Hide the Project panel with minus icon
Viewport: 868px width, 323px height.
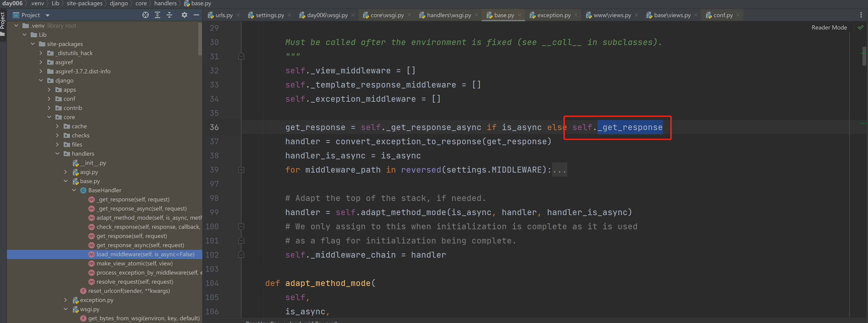[x=196, y=15]
